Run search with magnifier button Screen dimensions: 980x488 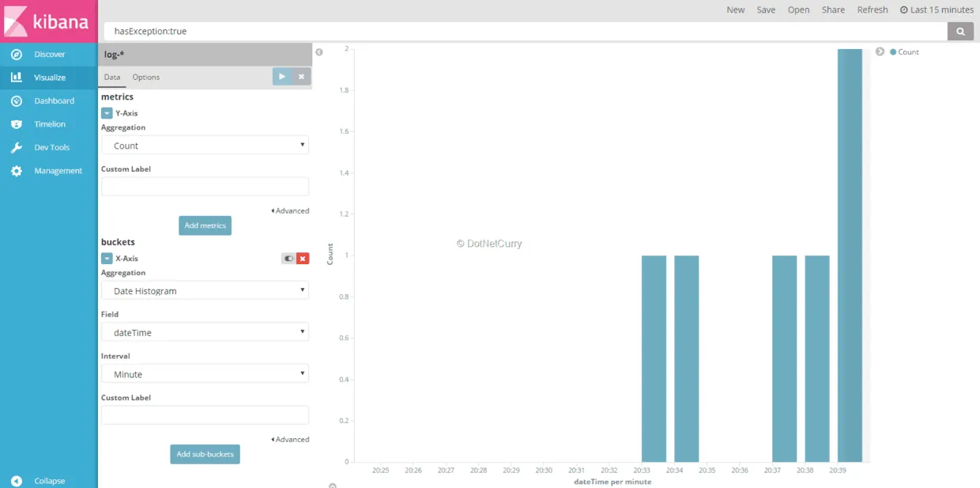point(960,32)
